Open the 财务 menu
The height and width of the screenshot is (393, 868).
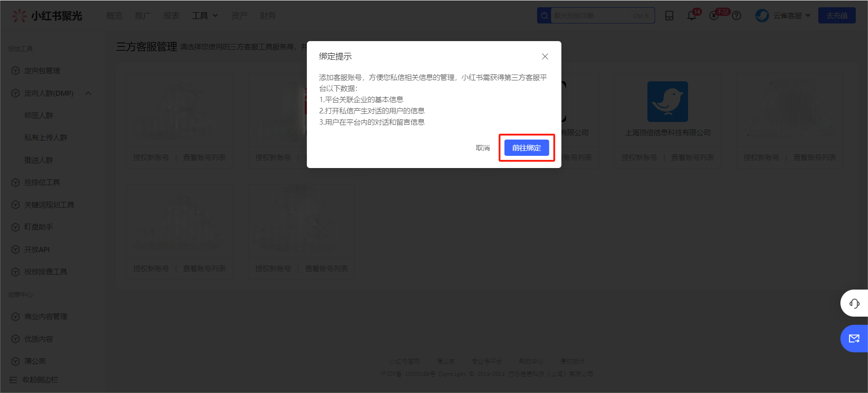tap(268, 16)
